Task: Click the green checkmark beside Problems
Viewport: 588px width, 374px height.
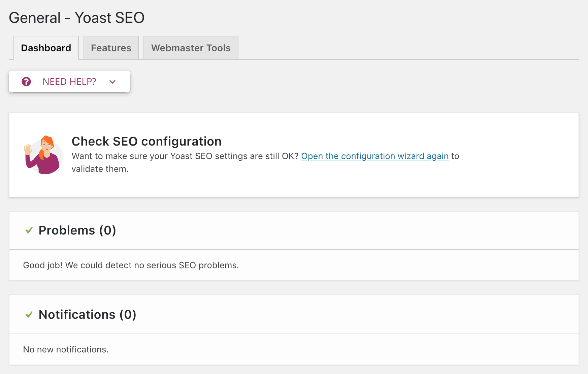Action: pos(29,230)
